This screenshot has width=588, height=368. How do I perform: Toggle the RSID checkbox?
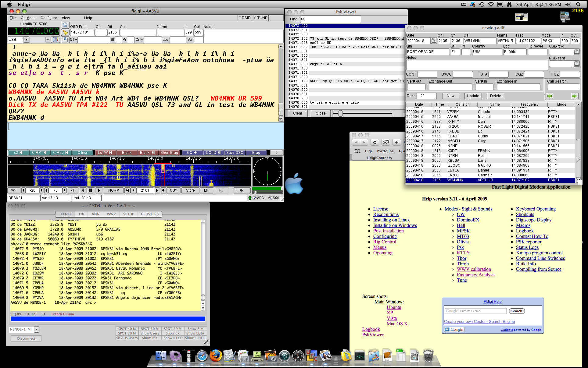click(x=245, y=18)
